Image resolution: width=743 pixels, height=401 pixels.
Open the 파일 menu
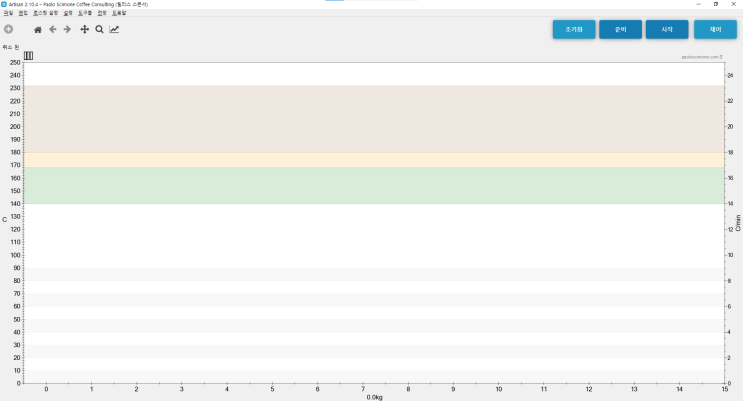tap(9, 13)
